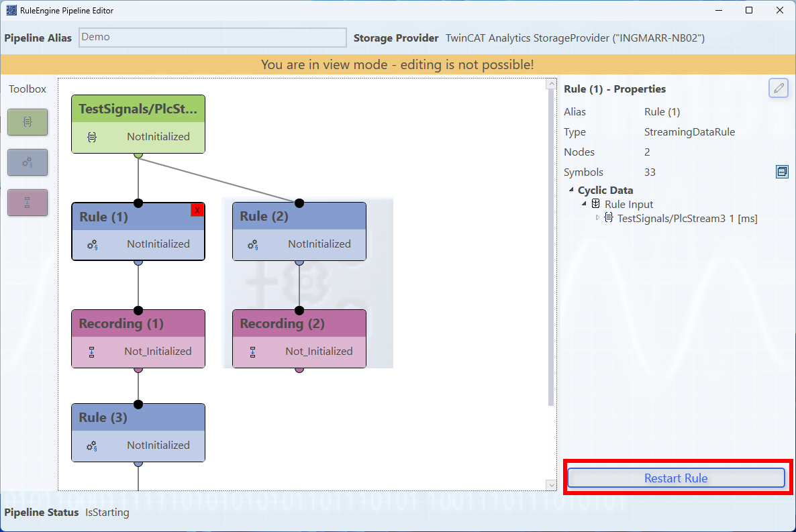Click the Storage Provider name text
Viewport: 796px width, 532px height.
coord(575,38)
